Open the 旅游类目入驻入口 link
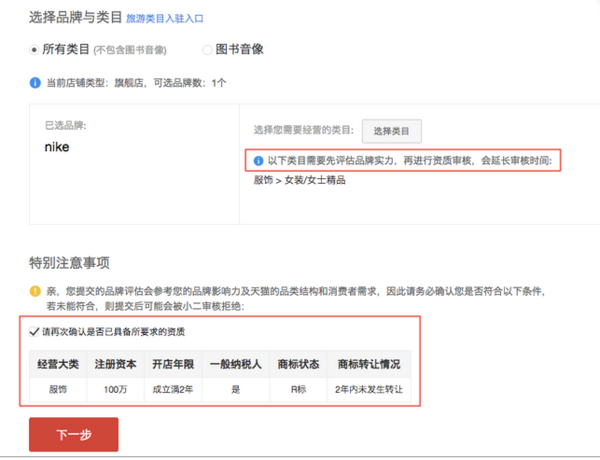This screenshot has height=460, width=600. click(x=165, y=18)
